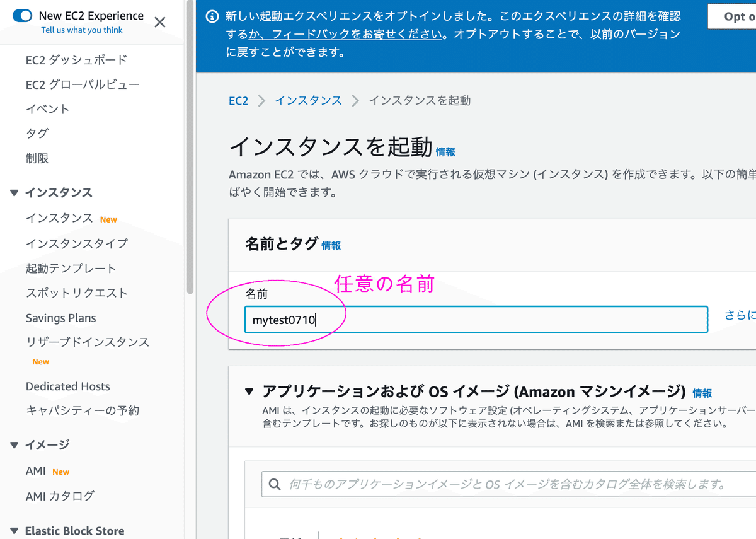Open Dedicated Hosts in the sidebar

click(x=68, y=386)
